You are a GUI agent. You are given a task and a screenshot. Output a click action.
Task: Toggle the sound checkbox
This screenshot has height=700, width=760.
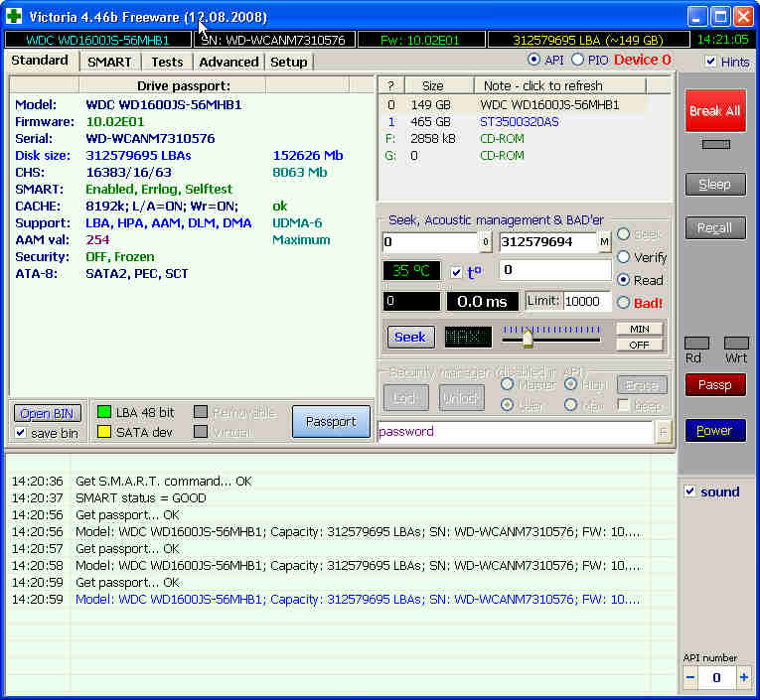(x=689, y=491)
